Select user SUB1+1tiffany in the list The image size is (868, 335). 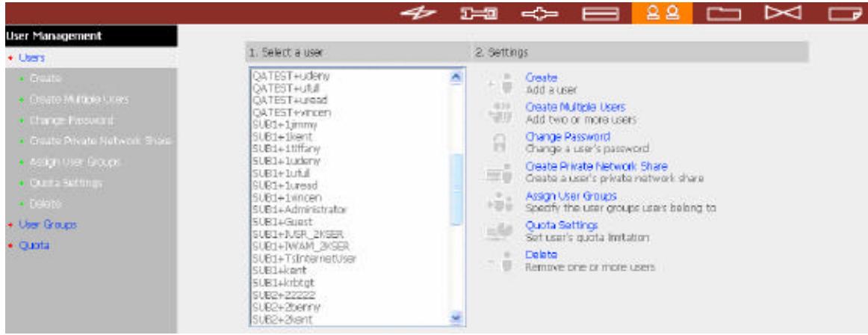pyautogui.click(x=286, y=149)
